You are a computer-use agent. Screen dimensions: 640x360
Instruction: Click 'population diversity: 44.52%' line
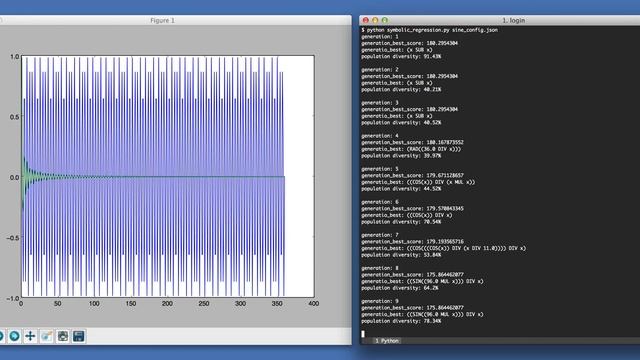401,189
